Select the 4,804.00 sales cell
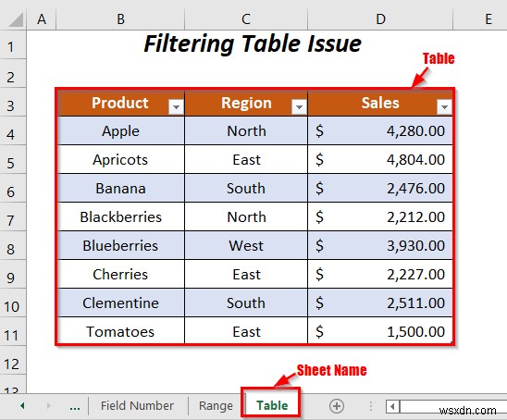The height and width of the screenshot is (420, 507). coord(380,159)
